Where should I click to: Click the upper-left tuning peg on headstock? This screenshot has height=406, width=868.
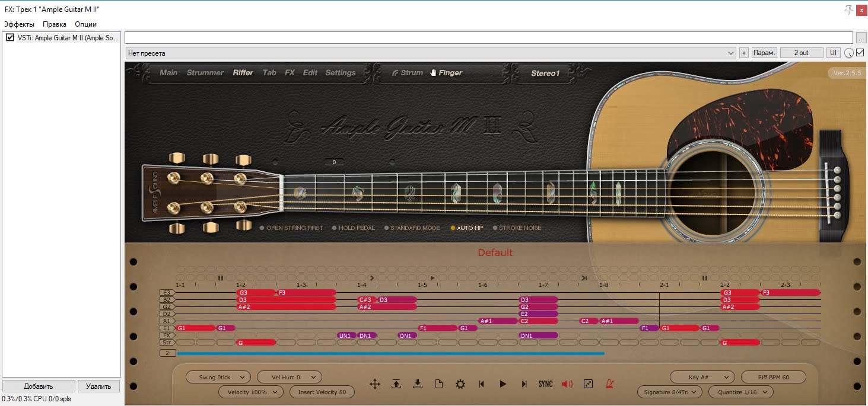pos(177,159)
